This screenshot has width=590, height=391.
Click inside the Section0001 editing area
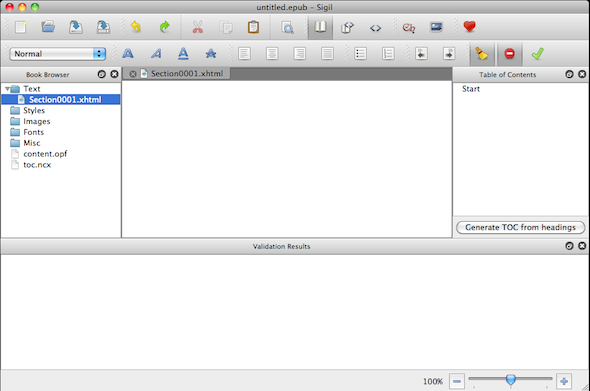coord(287,159)
